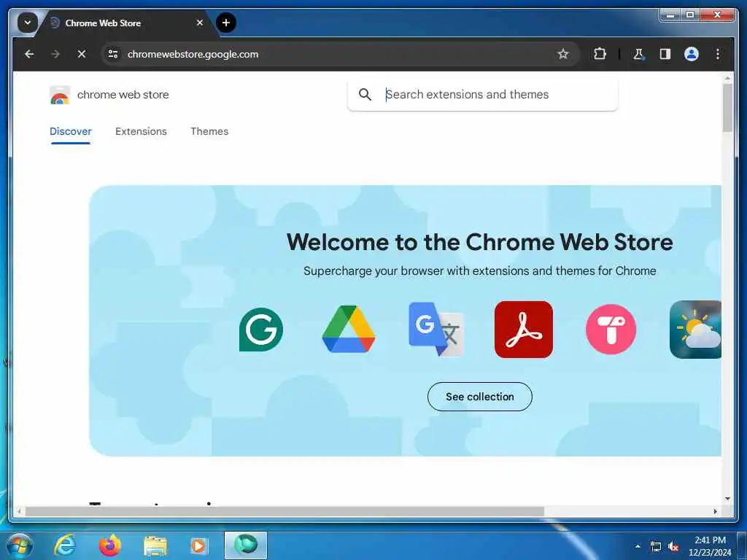Open the site information icon in the address bar
Image resolution: width=747 pixels, height=560 pixels.
113,54
